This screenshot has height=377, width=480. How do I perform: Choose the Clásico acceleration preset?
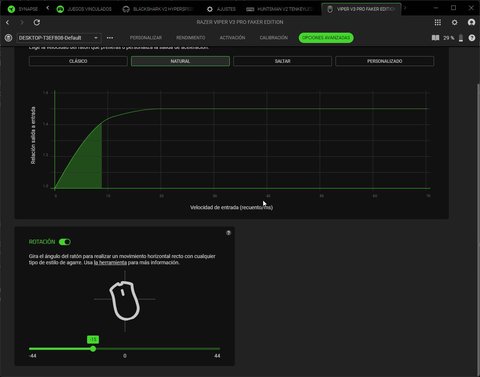(x=78, y=61)
